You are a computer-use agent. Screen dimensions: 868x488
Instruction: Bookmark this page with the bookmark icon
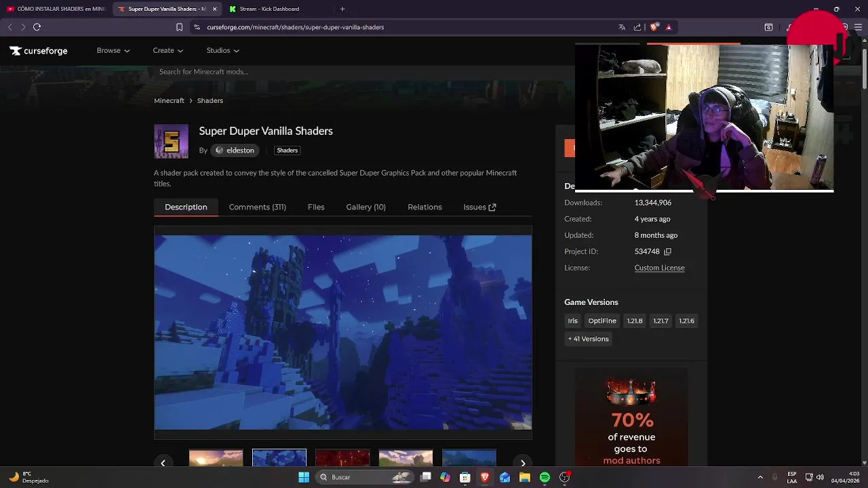(179, 27)
